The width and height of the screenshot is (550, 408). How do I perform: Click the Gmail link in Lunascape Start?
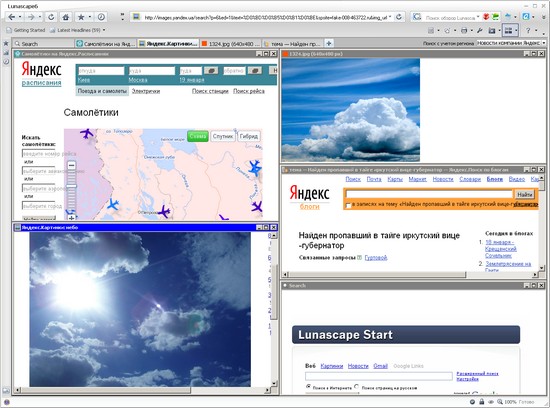380,366
